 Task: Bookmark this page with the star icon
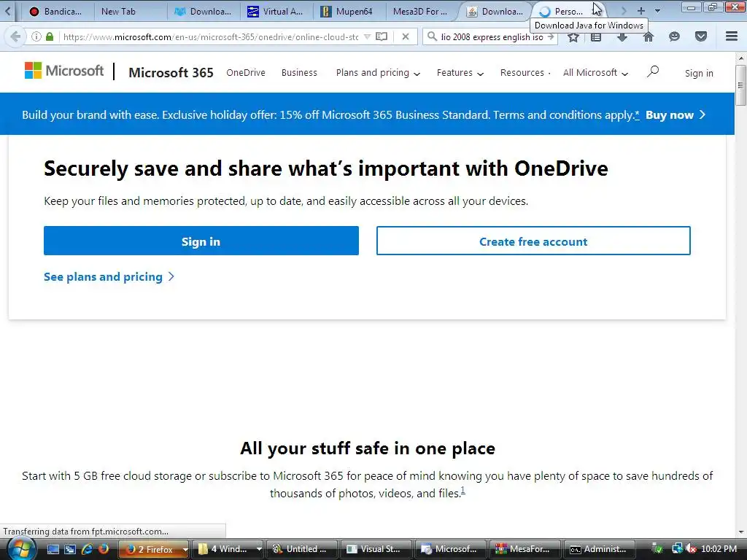573,36
